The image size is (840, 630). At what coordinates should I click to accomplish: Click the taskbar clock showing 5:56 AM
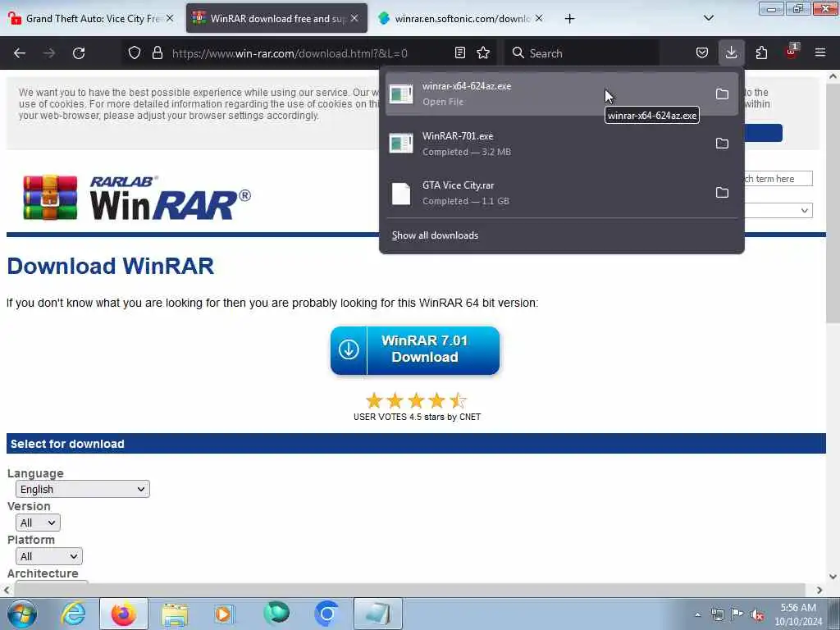pyautogui.click(x=797, y=614)
